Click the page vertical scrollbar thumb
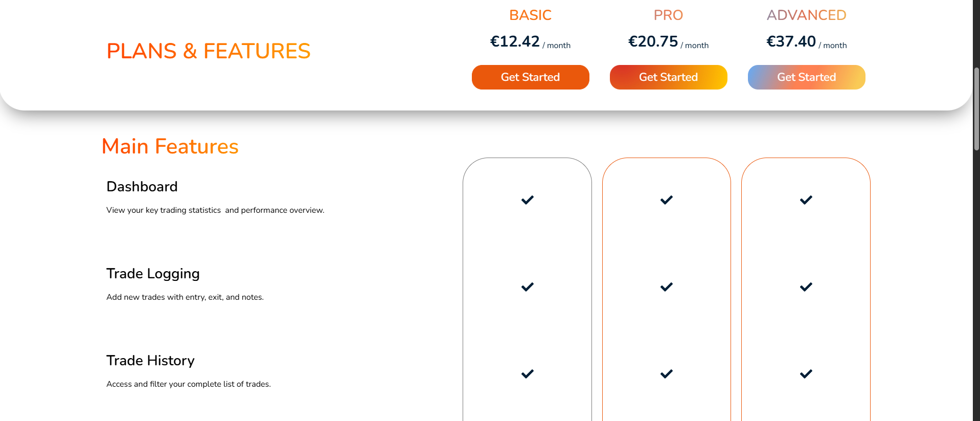 [x=976, y=108]
